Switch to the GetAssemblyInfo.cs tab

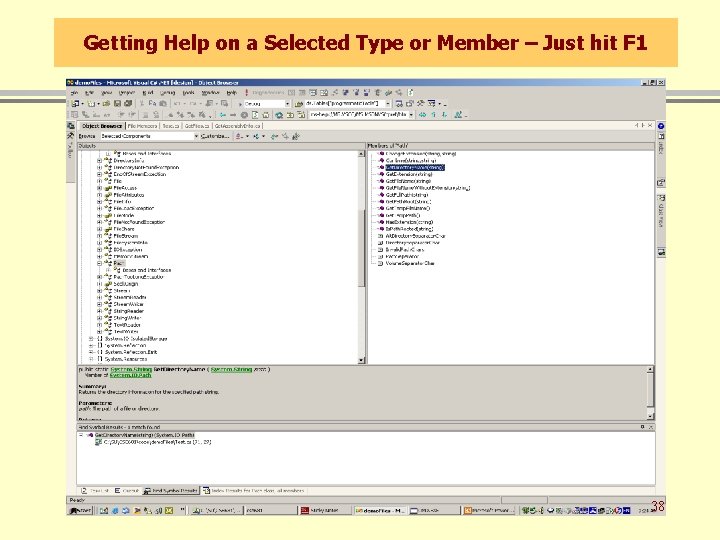point(237,126)
